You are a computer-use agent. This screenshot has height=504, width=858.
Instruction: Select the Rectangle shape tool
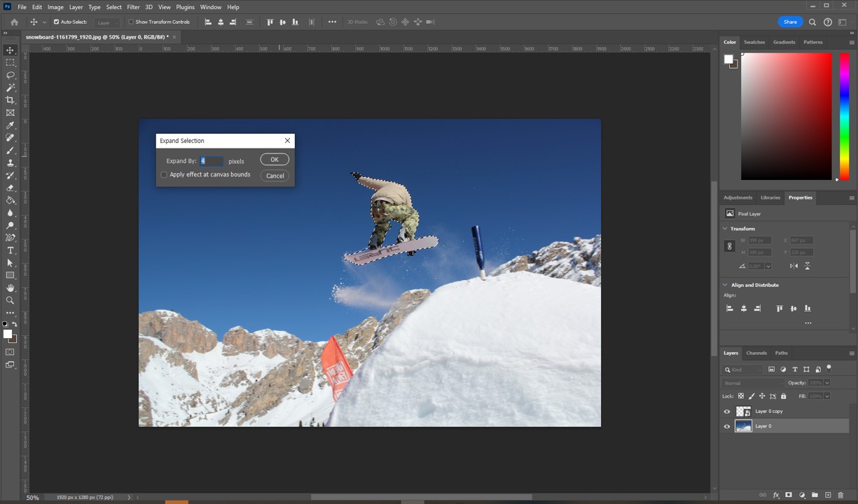coord(10,275)
